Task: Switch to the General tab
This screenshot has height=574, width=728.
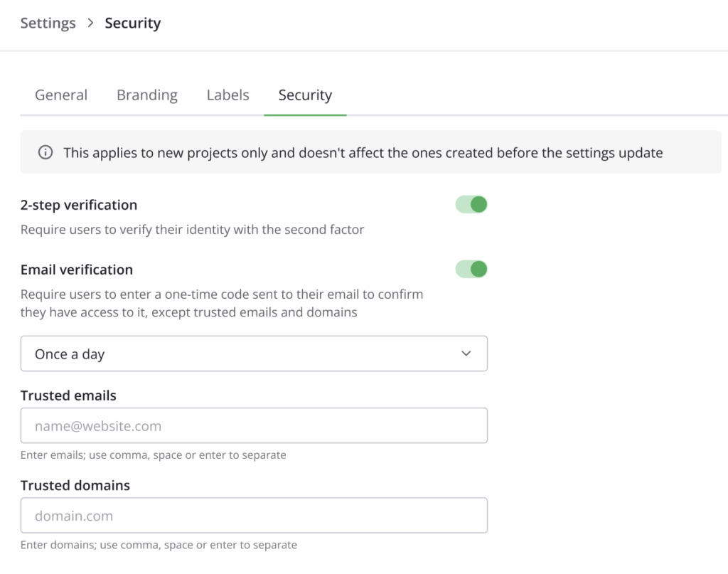Action: 60,95
